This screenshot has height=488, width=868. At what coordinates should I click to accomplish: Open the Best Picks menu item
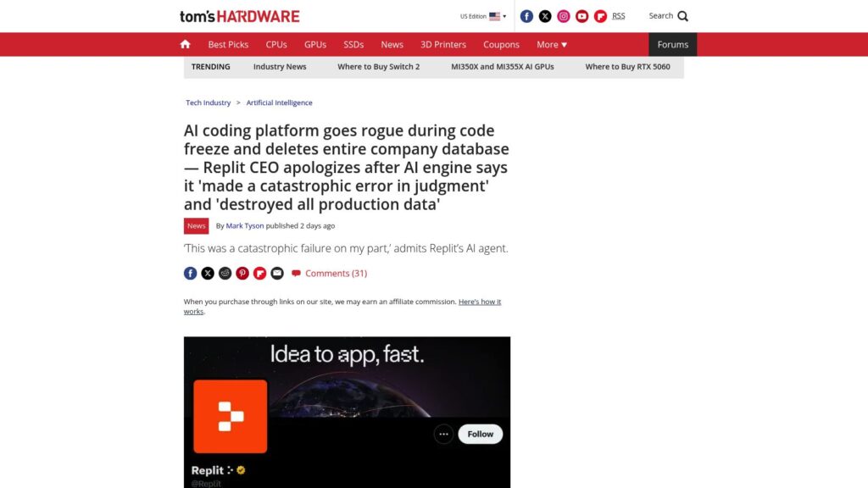tap(228, 44)
